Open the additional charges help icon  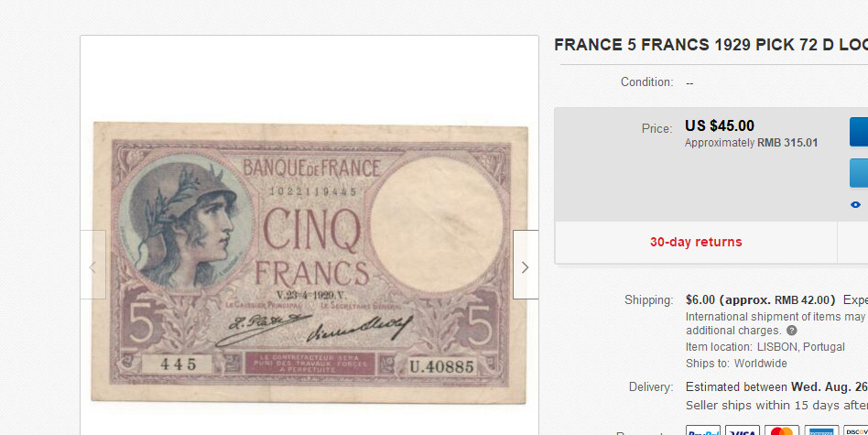[x=792, y=331]
